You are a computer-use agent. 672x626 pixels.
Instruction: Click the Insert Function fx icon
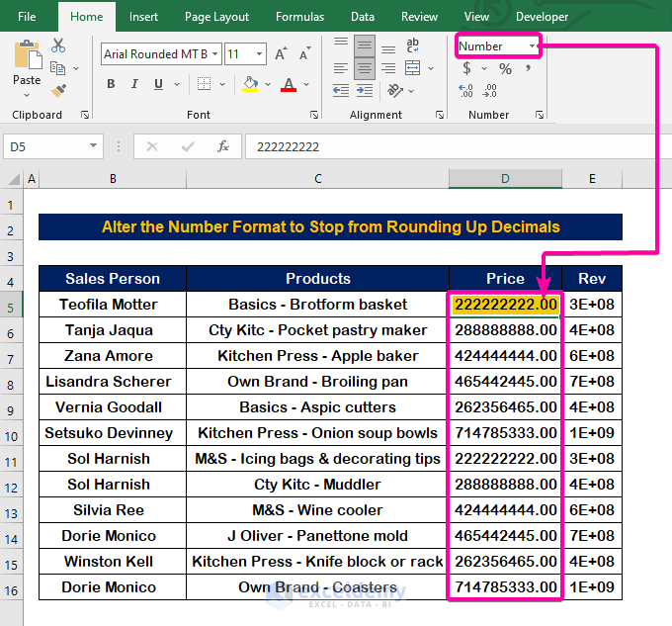point(223,146)
